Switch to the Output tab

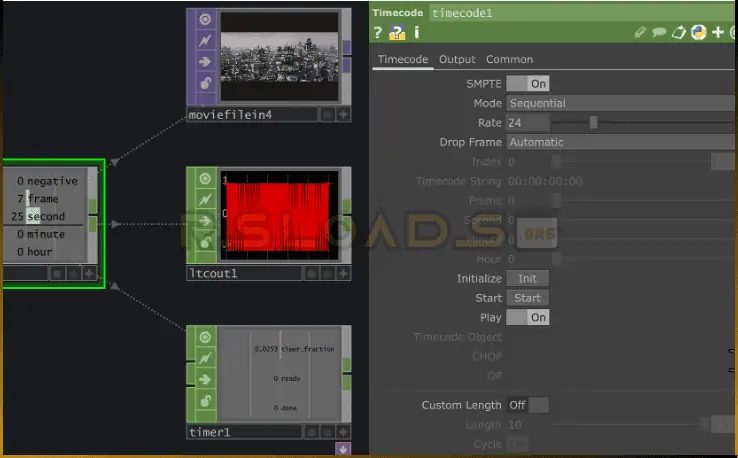click(x=457, y=60)
